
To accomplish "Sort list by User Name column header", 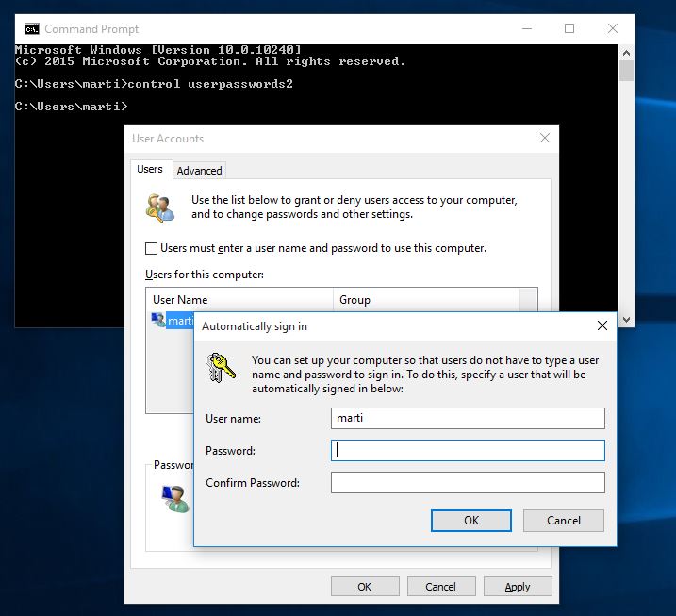I will pos(239,300).
